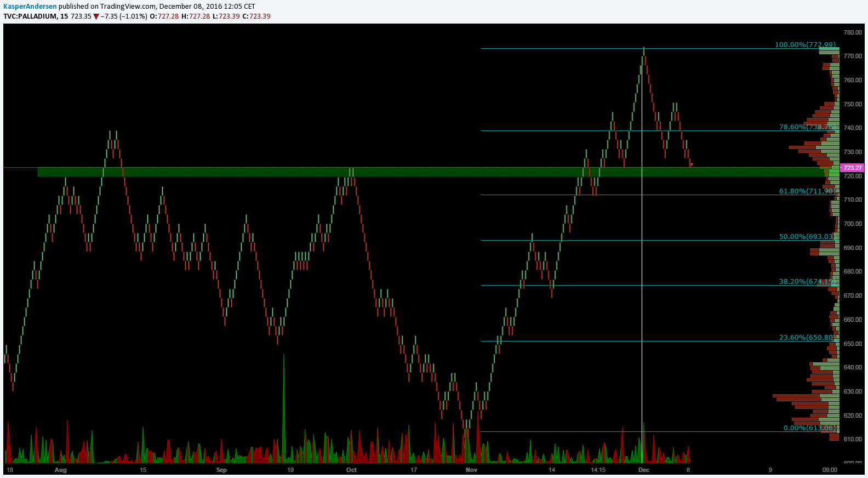Screen dimensions: 868x478
Task: Select the 78.60%(738.76) Fibonacci label
Action: pyautogui.click(x=808, y=127)
